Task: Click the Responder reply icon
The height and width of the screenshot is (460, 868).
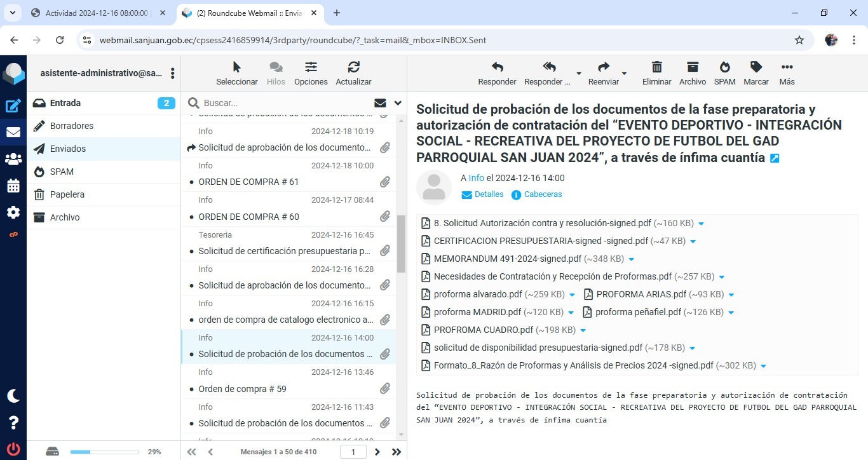Action: 497,67
